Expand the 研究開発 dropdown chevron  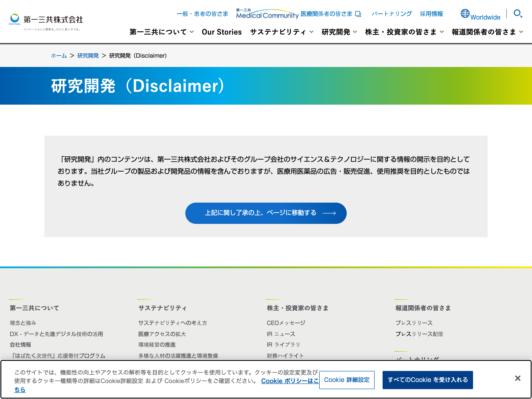(355, 32)
